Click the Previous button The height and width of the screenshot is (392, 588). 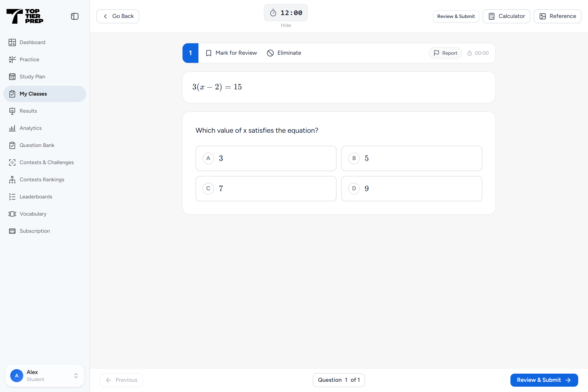(x=121, y=380)
